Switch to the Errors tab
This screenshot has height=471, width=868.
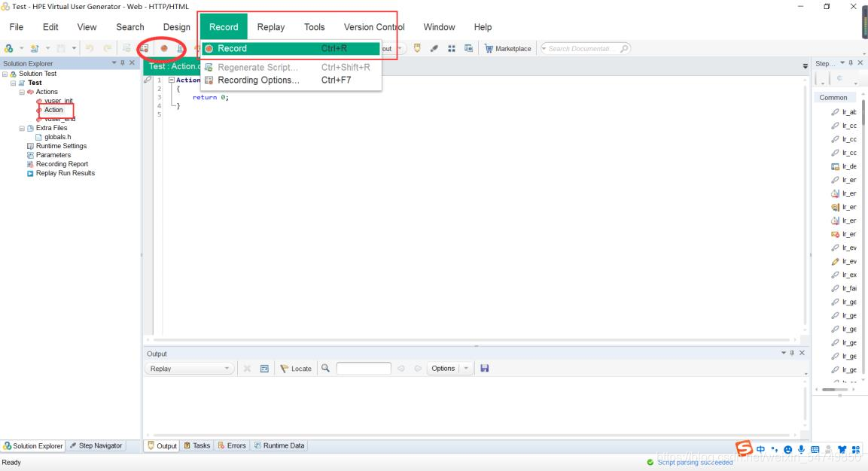click(232, 445)
